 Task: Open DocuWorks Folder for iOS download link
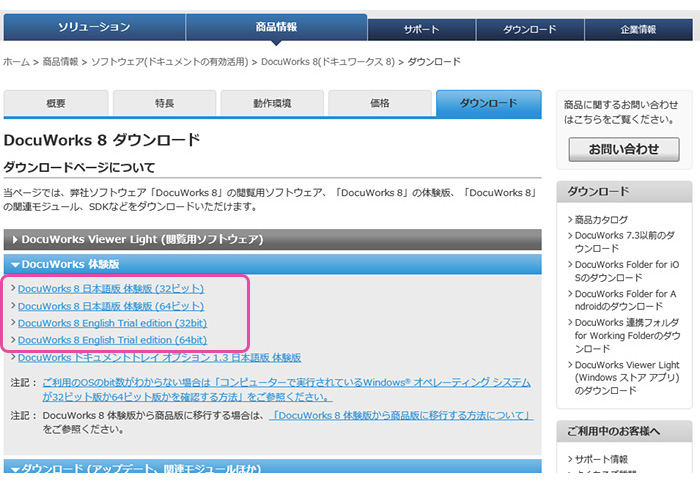627,271
